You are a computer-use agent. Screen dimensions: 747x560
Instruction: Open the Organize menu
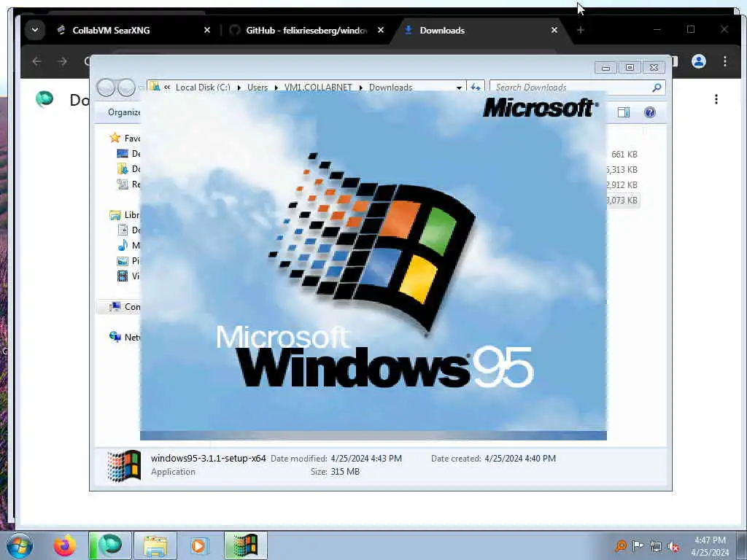[x=124, y=112]
